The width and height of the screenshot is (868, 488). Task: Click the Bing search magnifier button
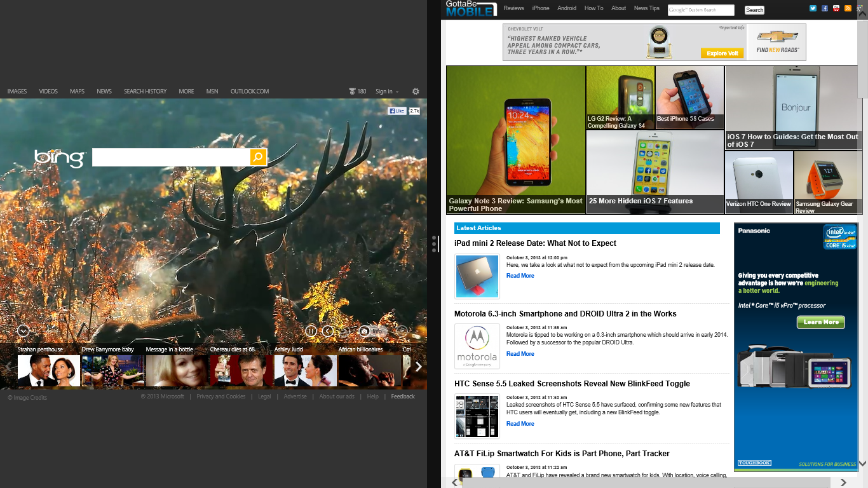pos(258,157)
